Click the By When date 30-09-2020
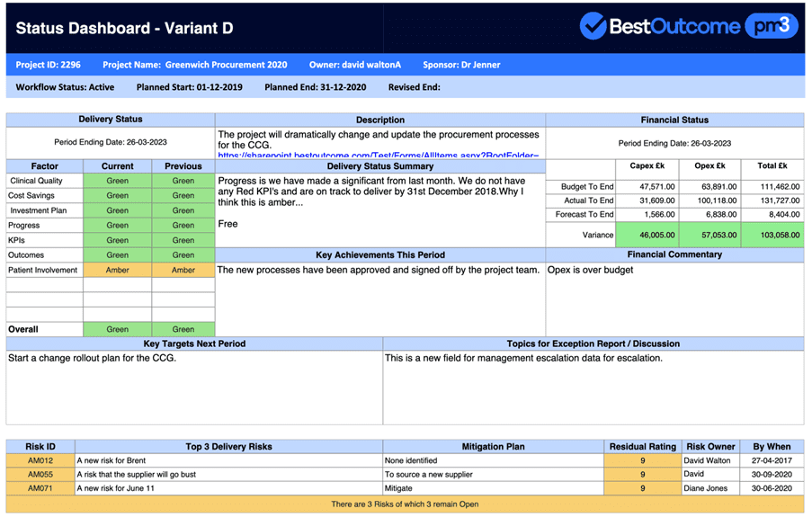 coord(772,475)
